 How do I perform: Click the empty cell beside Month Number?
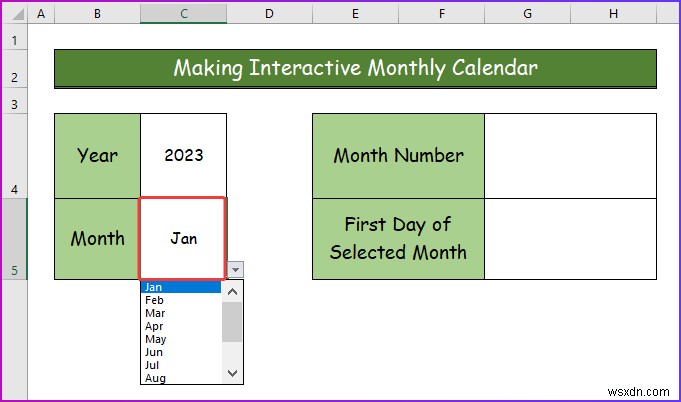click(570, 156)
